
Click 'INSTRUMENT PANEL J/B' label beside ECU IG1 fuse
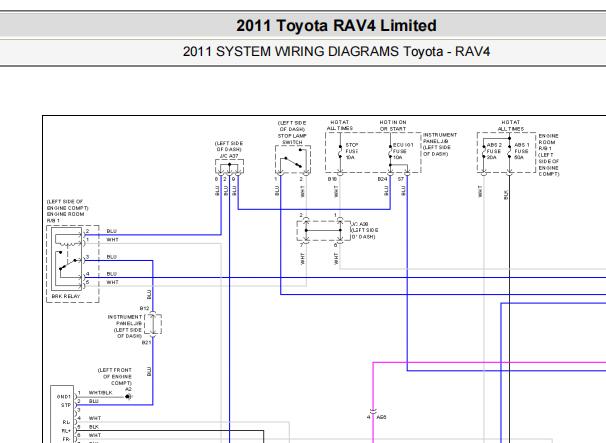pyautogui.click(x=440, y=138)
